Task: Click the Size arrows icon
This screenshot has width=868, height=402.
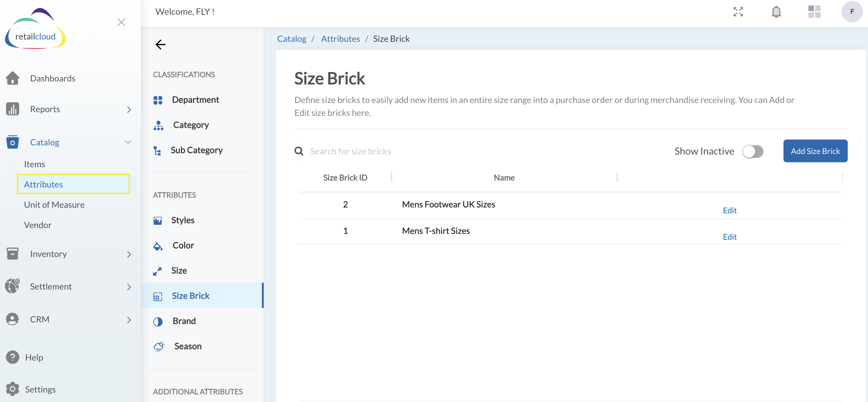Action: point(157,271)
